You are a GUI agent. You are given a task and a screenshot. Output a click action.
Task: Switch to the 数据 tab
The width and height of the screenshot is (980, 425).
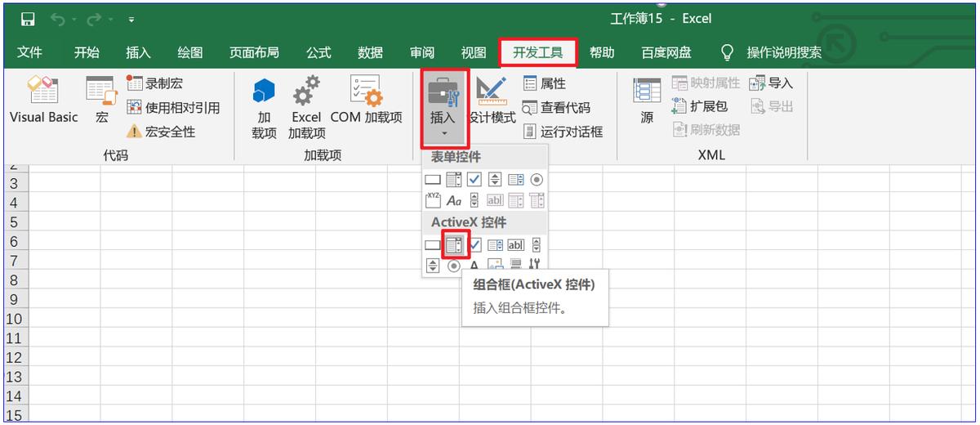pyautogui.click(x=370, y=52)
